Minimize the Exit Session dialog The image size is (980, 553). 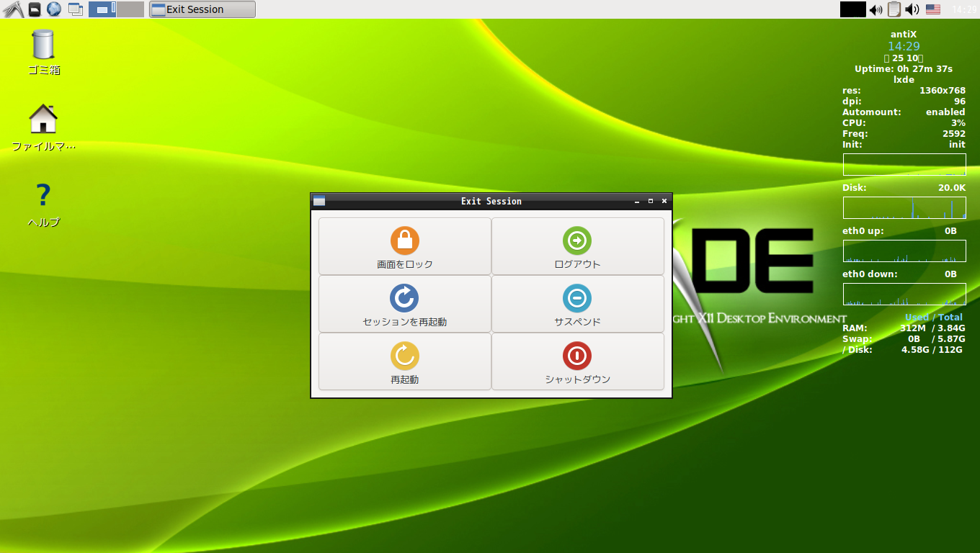tap(637, 201)
